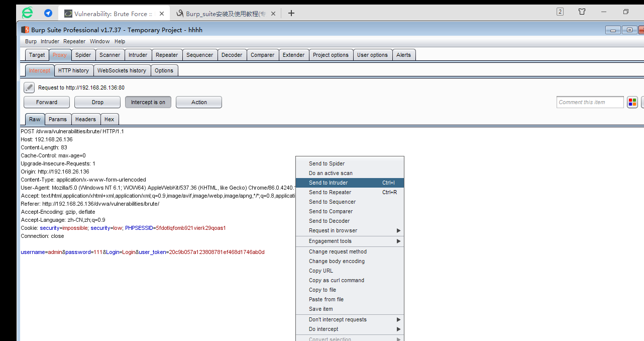Open the Project options tab
Viewport: 644px width, 341px height.
coord(331,55)
